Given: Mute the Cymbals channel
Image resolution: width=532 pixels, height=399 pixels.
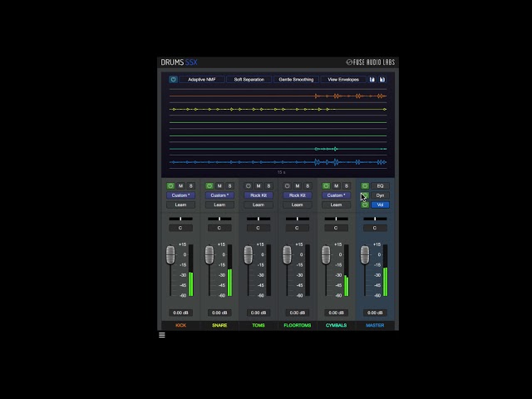Looking at the screenshot, I should (336, 186).
